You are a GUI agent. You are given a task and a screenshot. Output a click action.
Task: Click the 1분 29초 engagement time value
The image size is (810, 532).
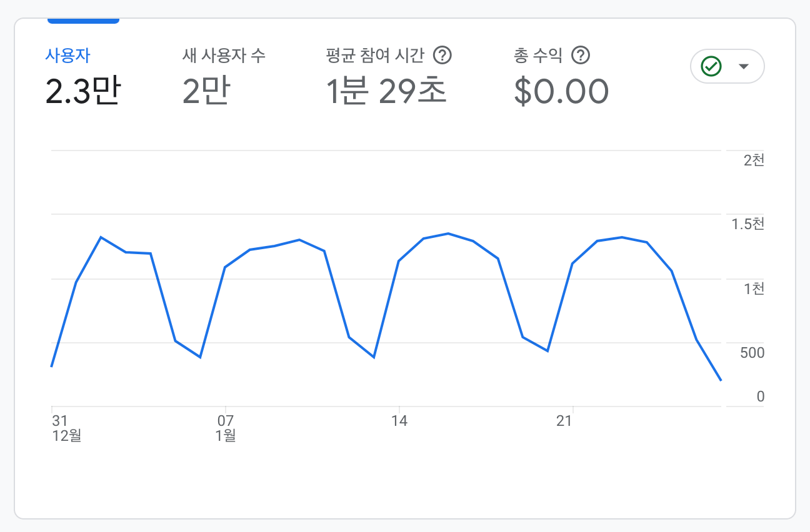(x=387, y=91)
